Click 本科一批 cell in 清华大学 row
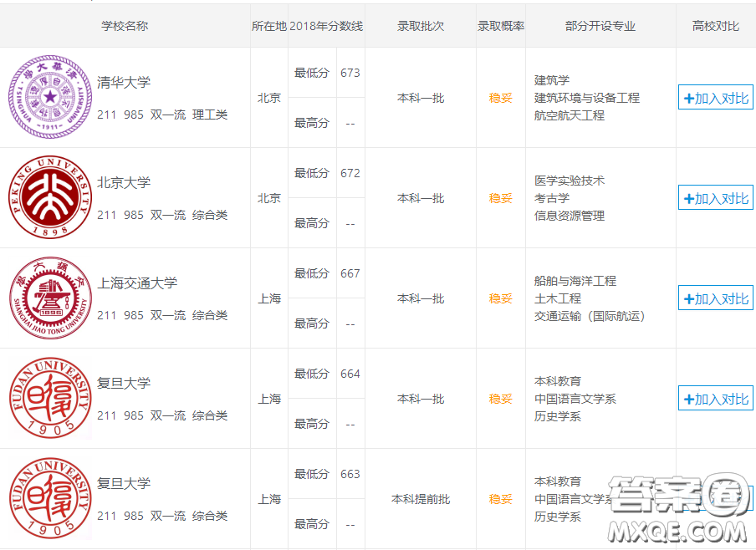The image size is (756, 550). [x=421, y=98]
